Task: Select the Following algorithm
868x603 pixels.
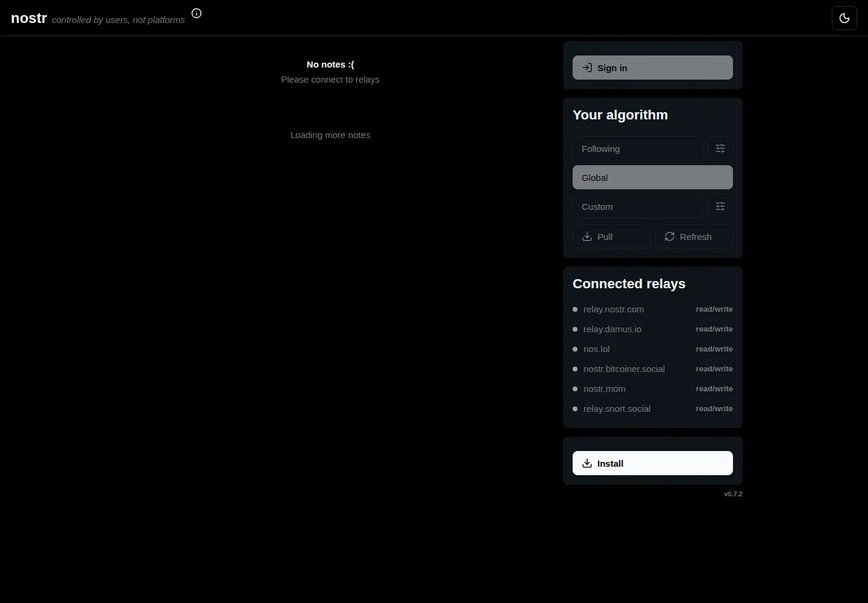Action: [638, 148]
